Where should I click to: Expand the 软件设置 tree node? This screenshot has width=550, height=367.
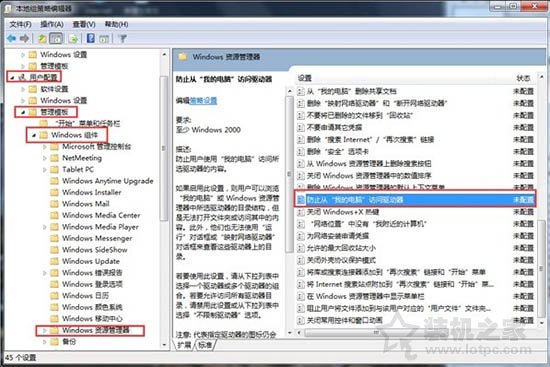23,89
